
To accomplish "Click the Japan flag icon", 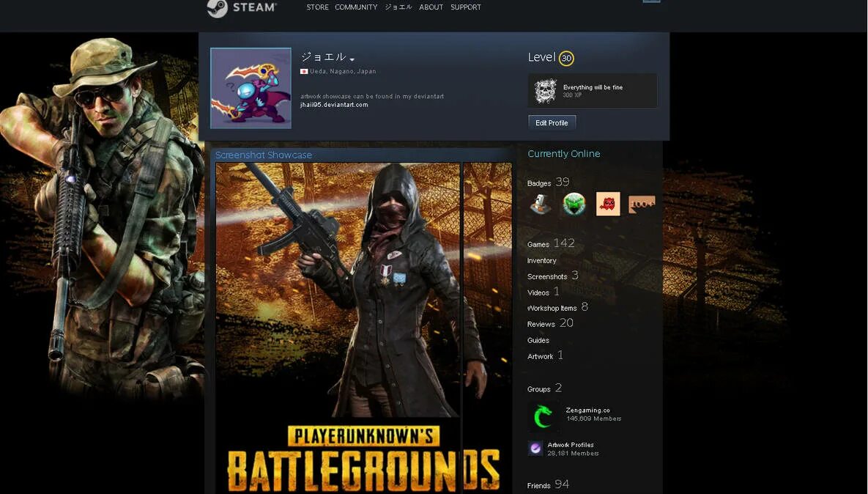I will (x=304, y=71).
